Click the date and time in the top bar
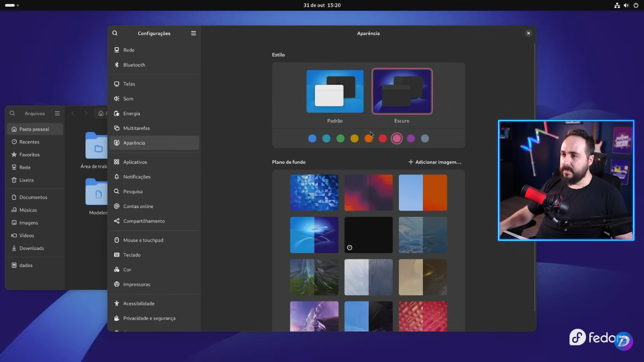644x362 pixels. (322, 5)
